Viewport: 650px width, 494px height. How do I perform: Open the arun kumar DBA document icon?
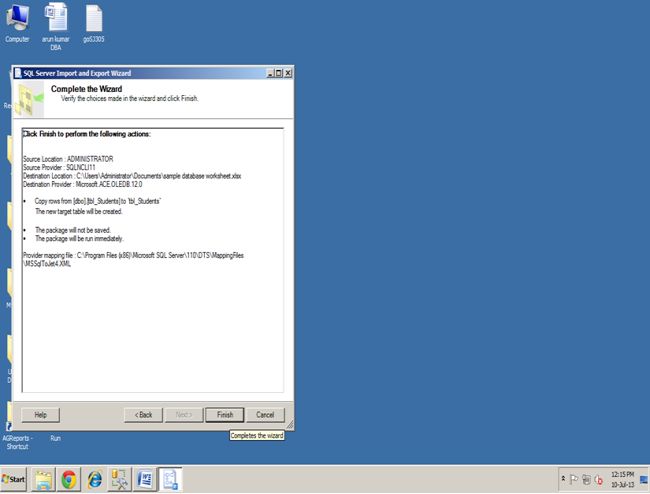tap(56, 26)
